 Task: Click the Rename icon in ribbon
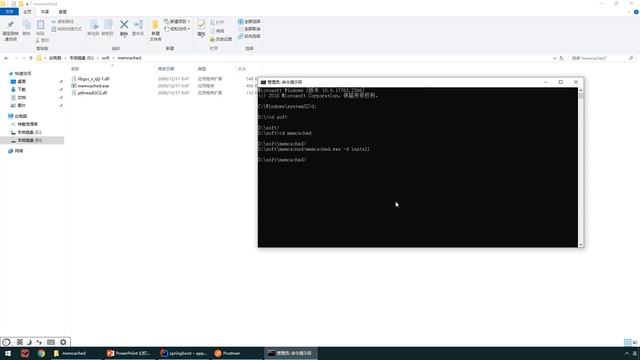[138, 28]
